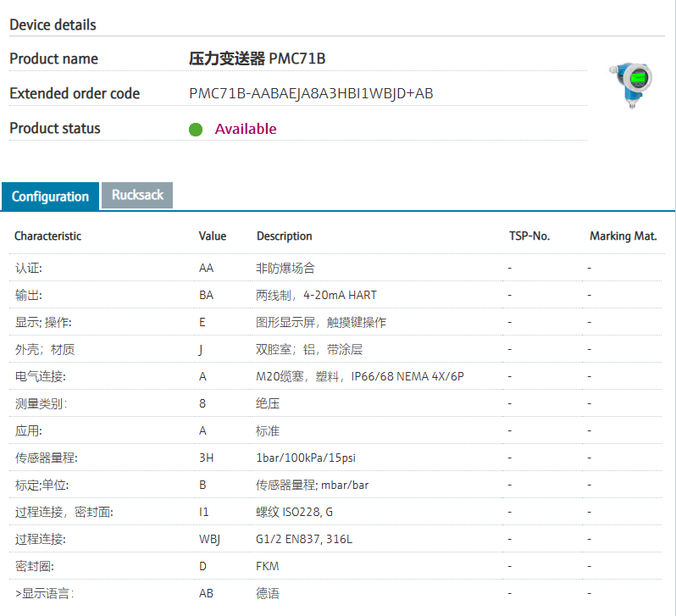Click the Marking Mat. column header

coord(623,236)
